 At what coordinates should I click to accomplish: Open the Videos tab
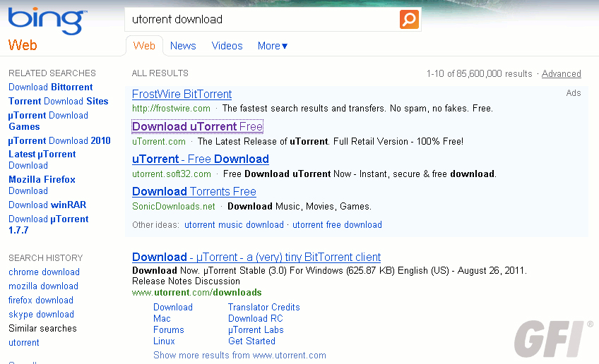[x=227, y=46]
